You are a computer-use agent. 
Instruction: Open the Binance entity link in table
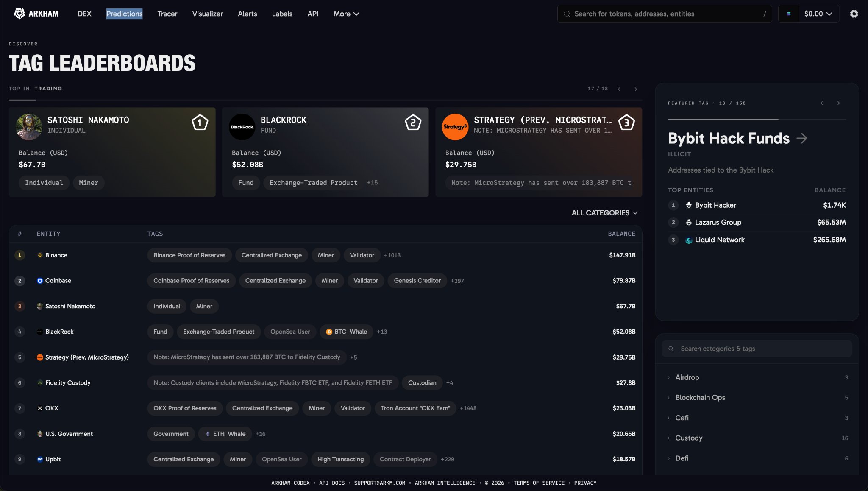coord(56,255)
